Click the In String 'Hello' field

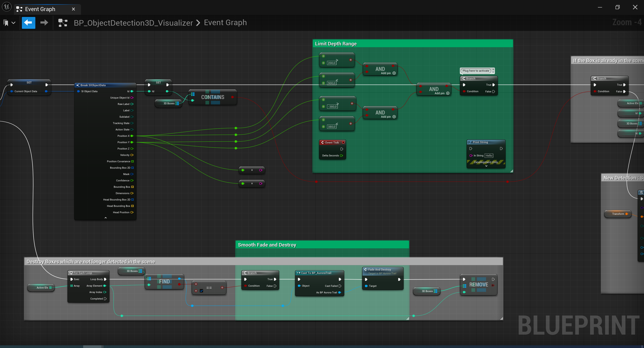coord(489,156)
